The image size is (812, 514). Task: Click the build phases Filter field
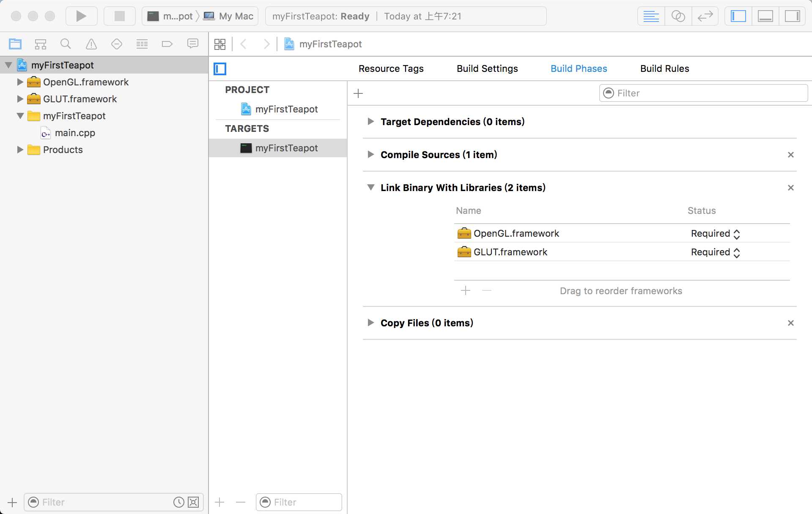(x=703, y=93)
